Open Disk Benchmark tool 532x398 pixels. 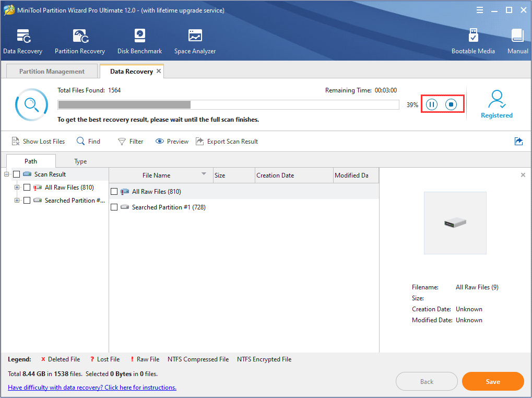[140, 41]
